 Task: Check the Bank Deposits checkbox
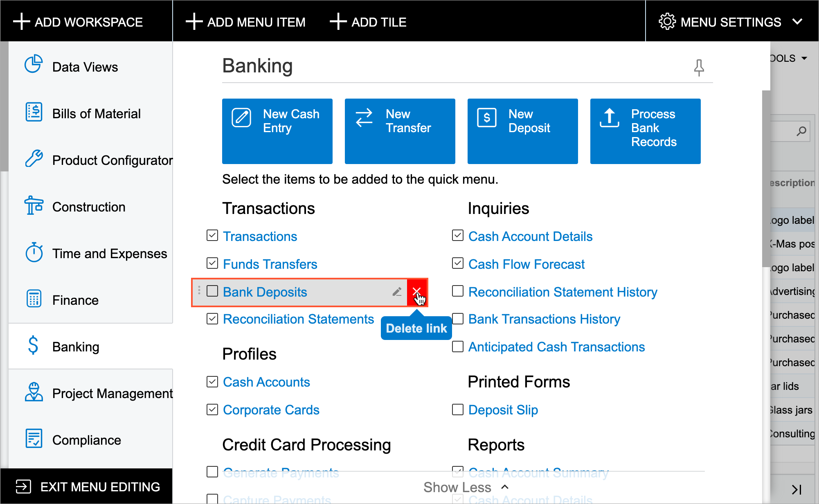pos(212,291)
